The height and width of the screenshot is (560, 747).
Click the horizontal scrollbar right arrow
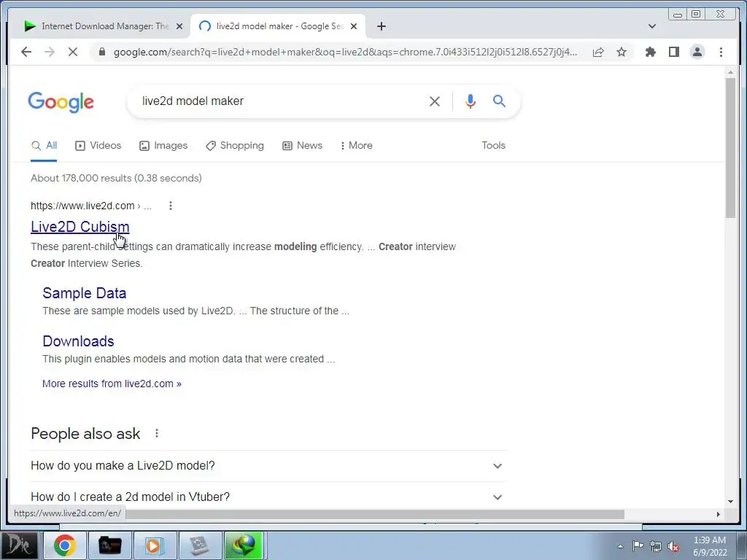click(x=719, y=514)
